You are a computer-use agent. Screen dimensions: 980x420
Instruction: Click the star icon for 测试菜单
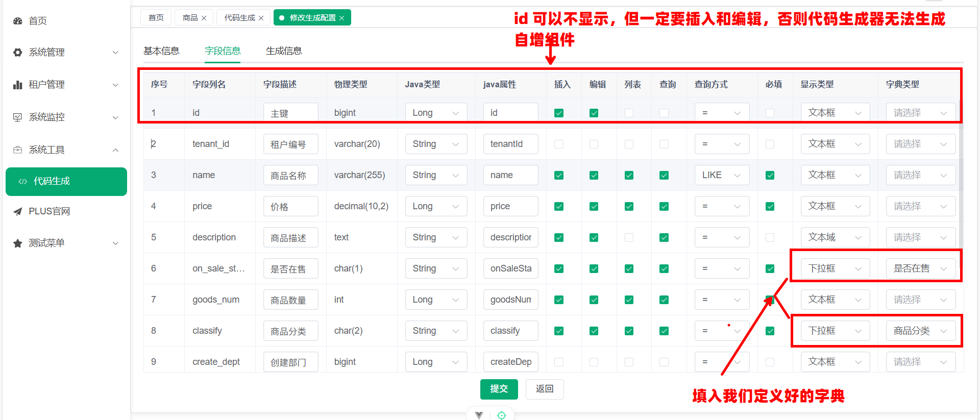[x=18, y=243]
